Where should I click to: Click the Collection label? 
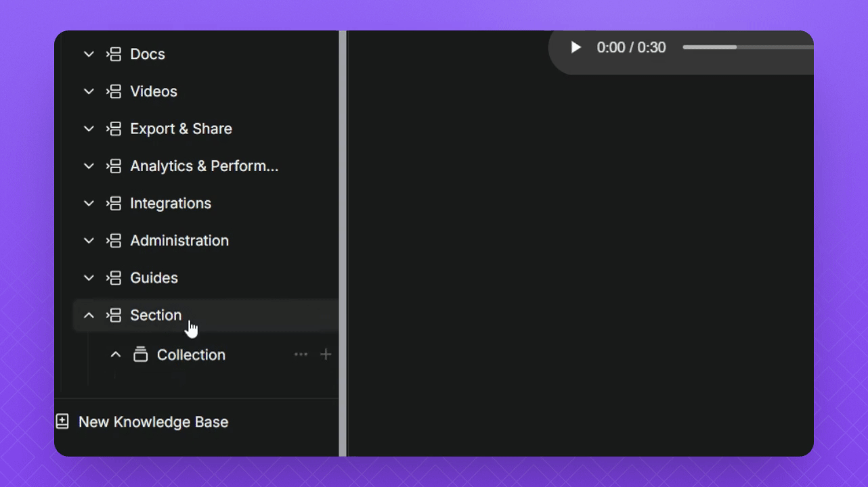(x=191, y=354)
